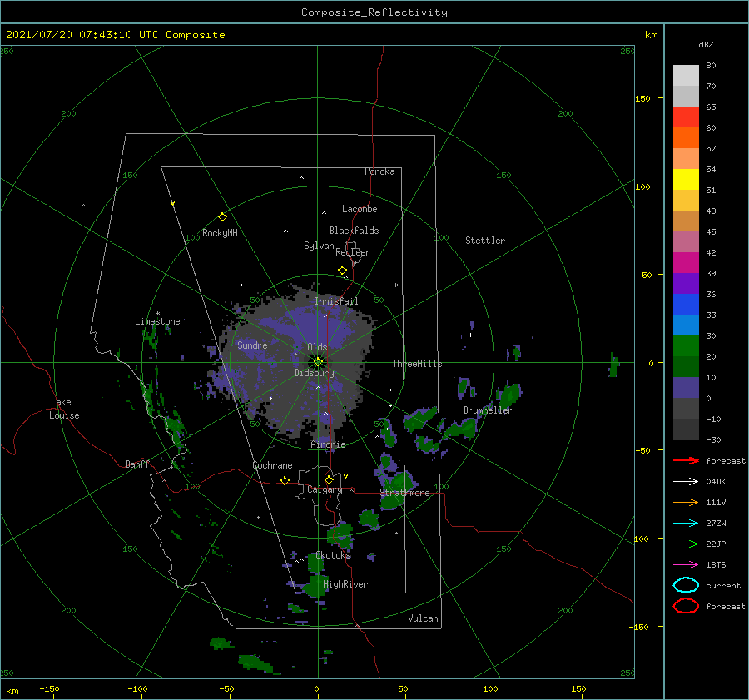
Task: Click the ThreeHills town label
Action: tap(418, 364)
